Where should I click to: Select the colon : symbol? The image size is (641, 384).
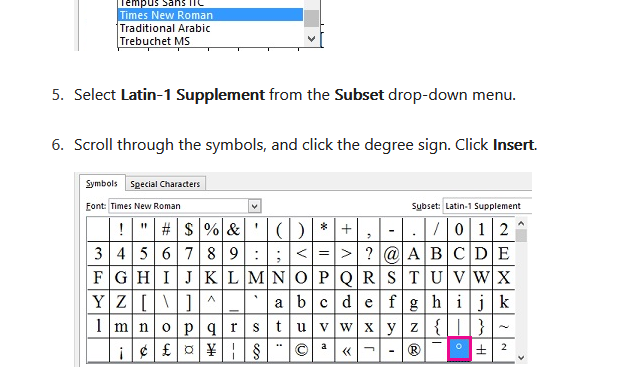pos(256,254)
